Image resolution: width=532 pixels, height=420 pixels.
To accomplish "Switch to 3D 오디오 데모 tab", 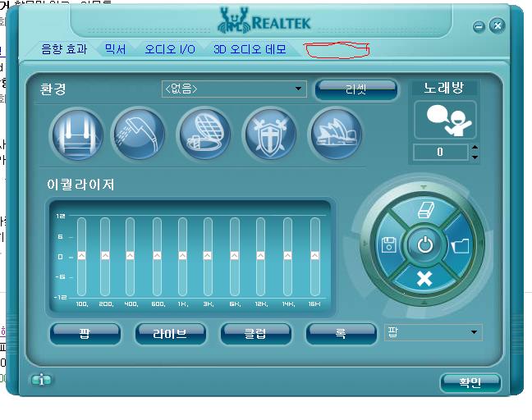I will pyautogui.click(x=250, y=49).
